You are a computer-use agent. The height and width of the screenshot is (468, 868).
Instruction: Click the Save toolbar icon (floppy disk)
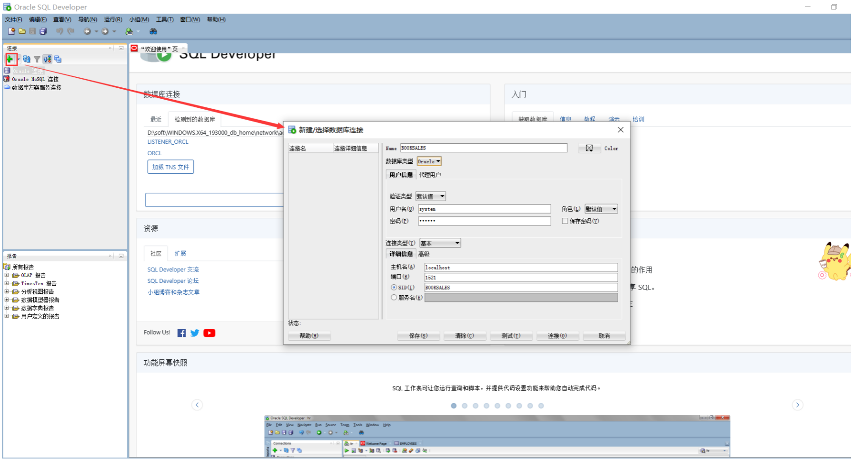(32, 31)
